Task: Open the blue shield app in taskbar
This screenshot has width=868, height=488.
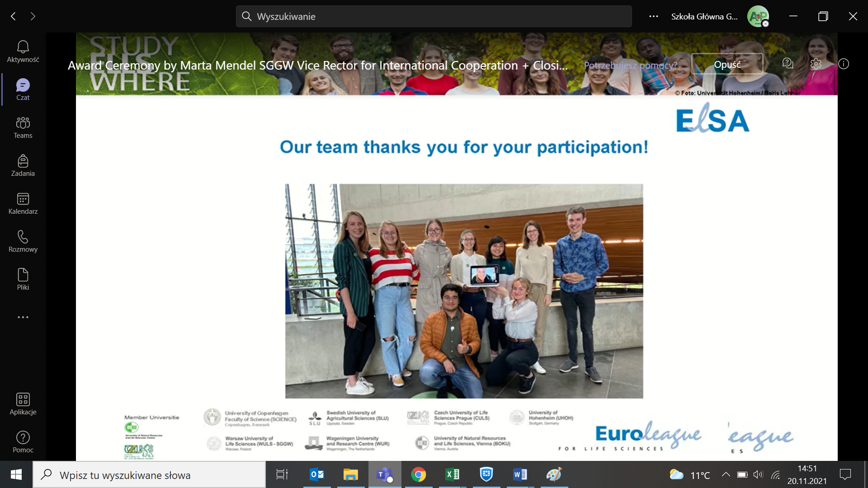Action: (x=486, y=474)
